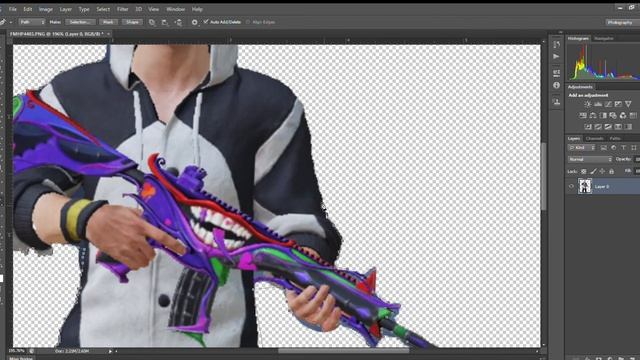This screenshot has height=360, width=640.
Task: Open the layer filter Kind dropdown
Action: click(582, 148)
